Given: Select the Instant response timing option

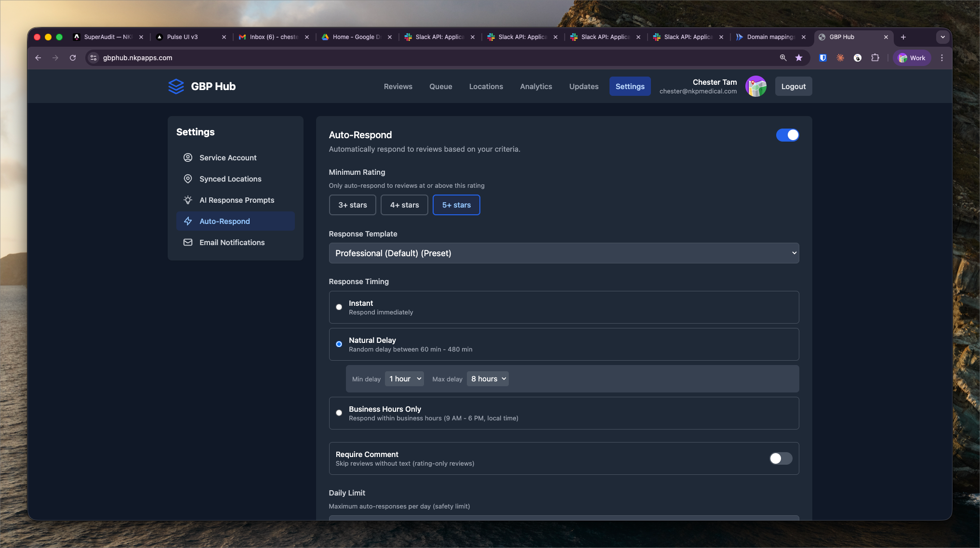Looking at the screenshot, I should click(x=339, y=307).
